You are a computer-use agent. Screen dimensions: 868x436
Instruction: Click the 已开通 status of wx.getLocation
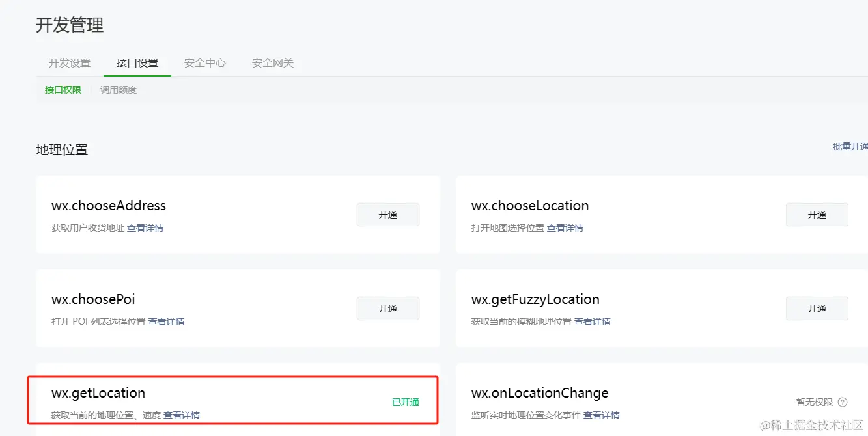coord(406,402)
